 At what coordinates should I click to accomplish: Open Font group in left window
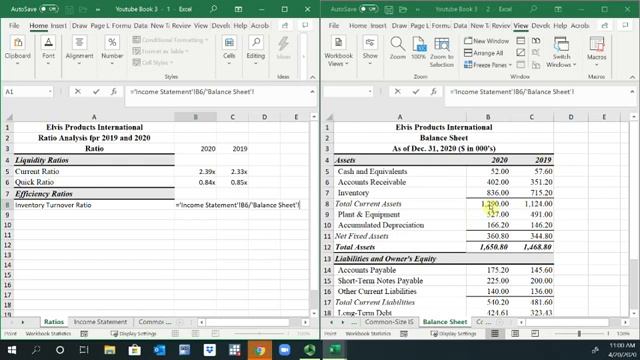(48, 51)
